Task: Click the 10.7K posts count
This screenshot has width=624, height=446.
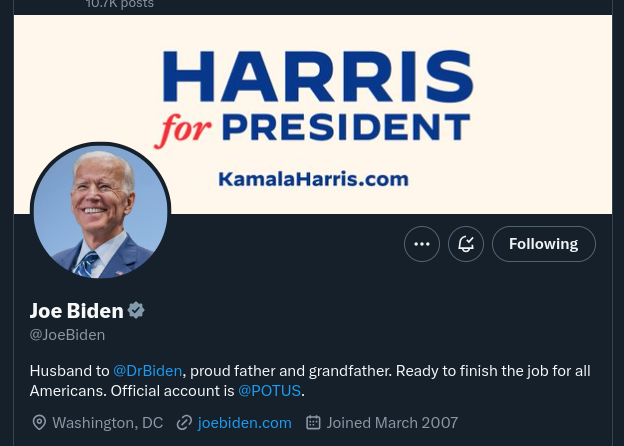Action: (119, 4)
